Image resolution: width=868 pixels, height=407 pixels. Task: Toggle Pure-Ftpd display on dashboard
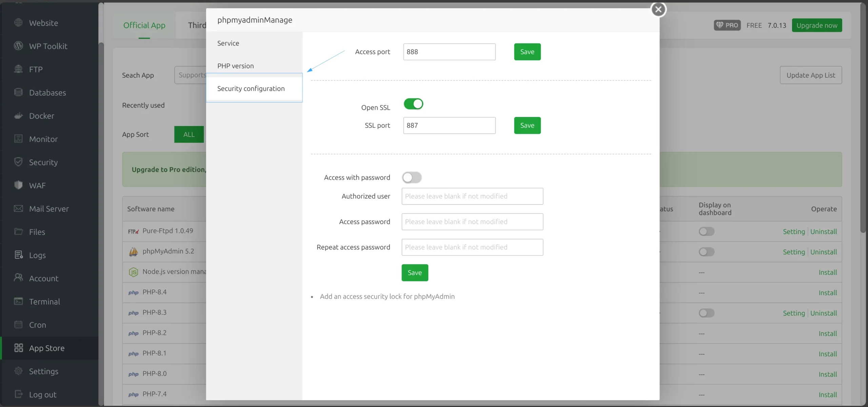pos(707,231)
